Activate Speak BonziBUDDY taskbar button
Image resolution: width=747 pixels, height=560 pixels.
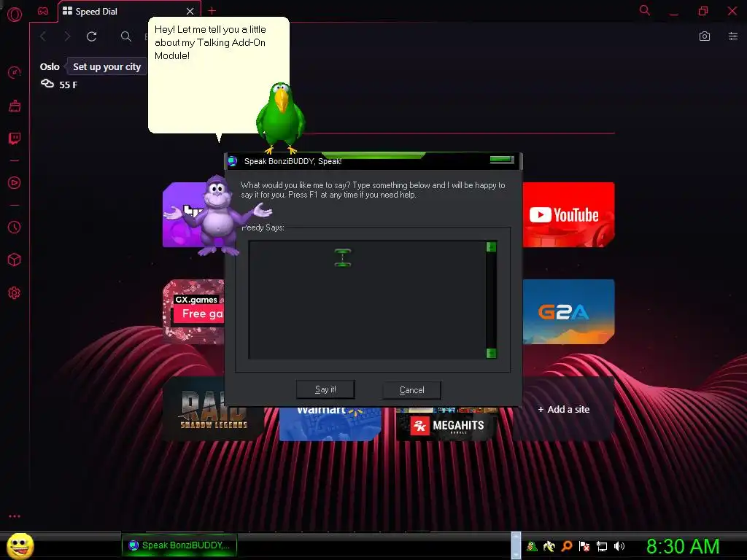(179, 545)
